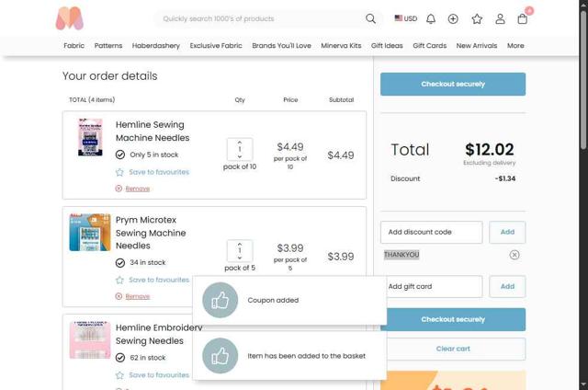Remove the THANKYOU coupon with X icon

[x=514, y=255]
